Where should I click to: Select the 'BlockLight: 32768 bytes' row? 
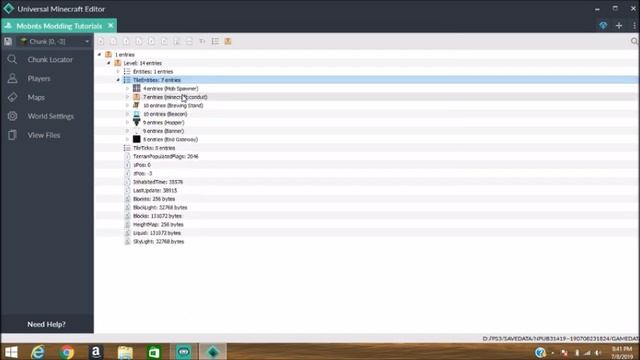(x=160, y=207)
